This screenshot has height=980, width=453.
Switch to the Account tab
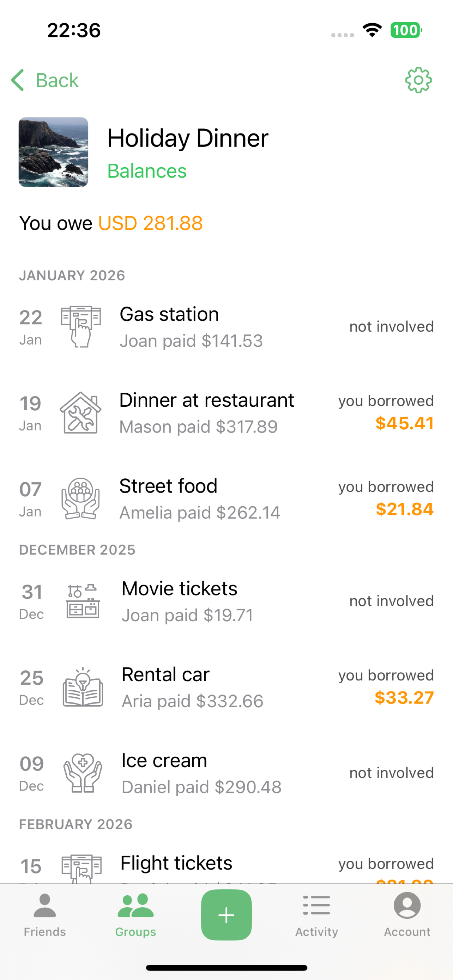click(407, 915)
